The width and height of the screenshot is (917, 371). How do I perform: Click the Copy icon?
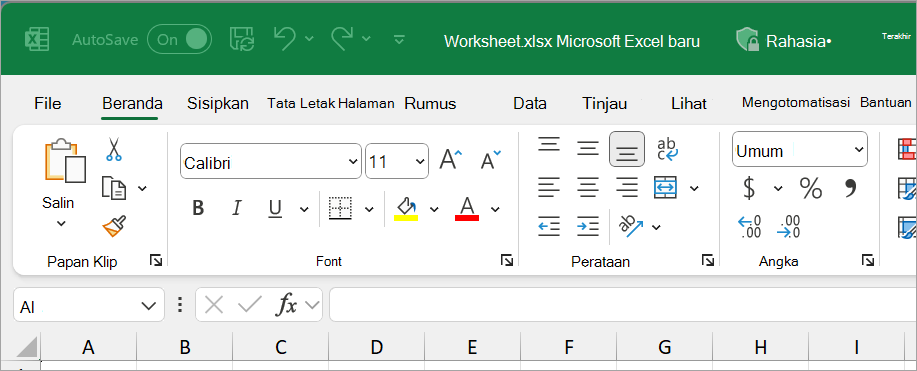114,188
